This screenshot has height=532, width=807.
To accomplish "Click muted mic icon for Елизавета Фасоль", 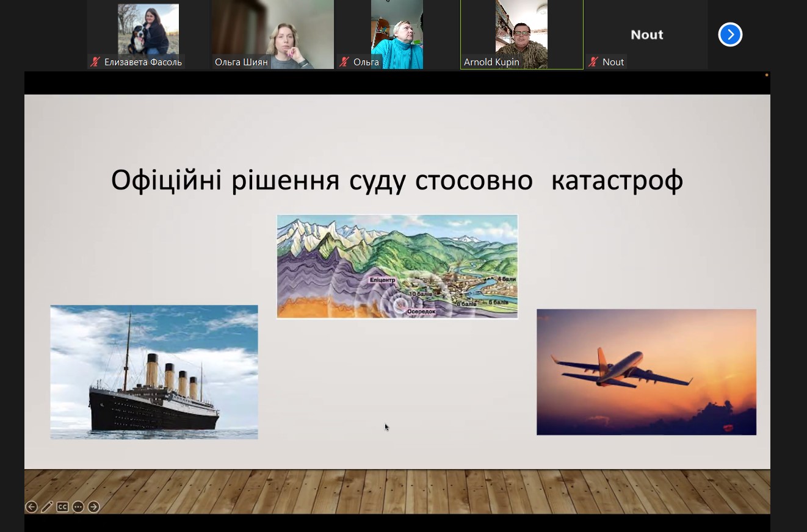I will 95,62.
